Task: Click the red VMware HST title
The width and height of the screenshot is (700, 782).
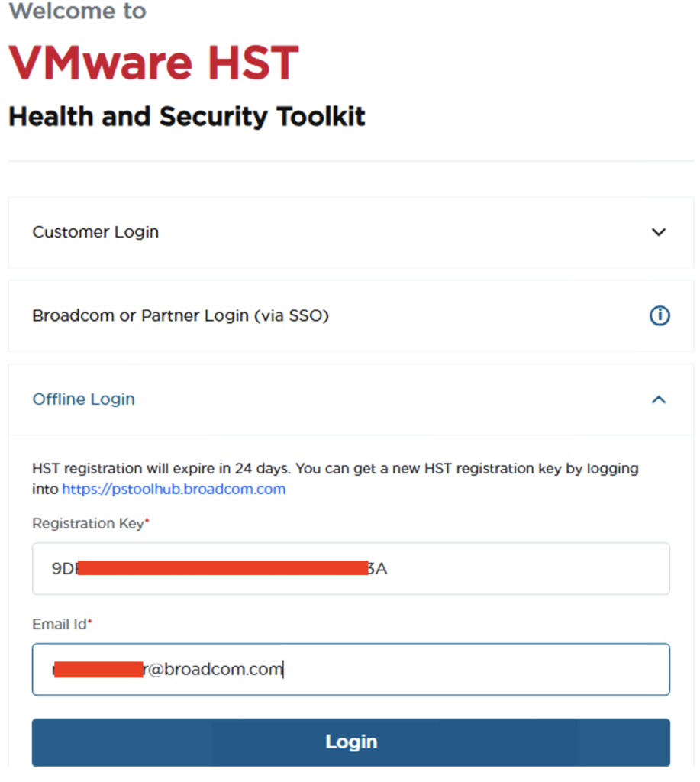Action: coord(153,63)
